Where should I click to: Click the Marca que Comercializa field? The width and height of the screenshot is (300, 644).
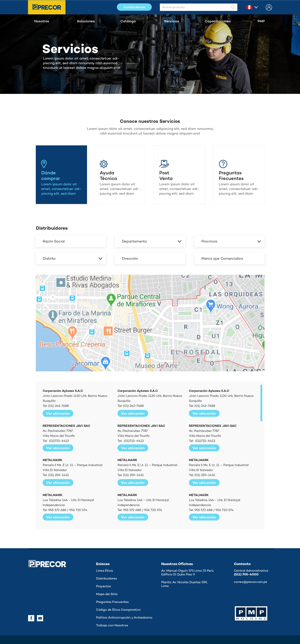tap(229, 259)
